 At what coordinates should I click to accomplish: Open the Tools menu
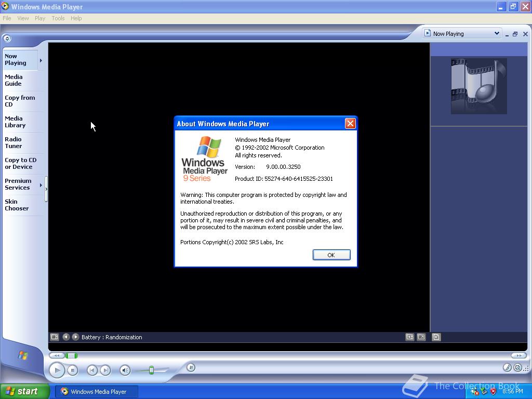[x=58, y=18]
